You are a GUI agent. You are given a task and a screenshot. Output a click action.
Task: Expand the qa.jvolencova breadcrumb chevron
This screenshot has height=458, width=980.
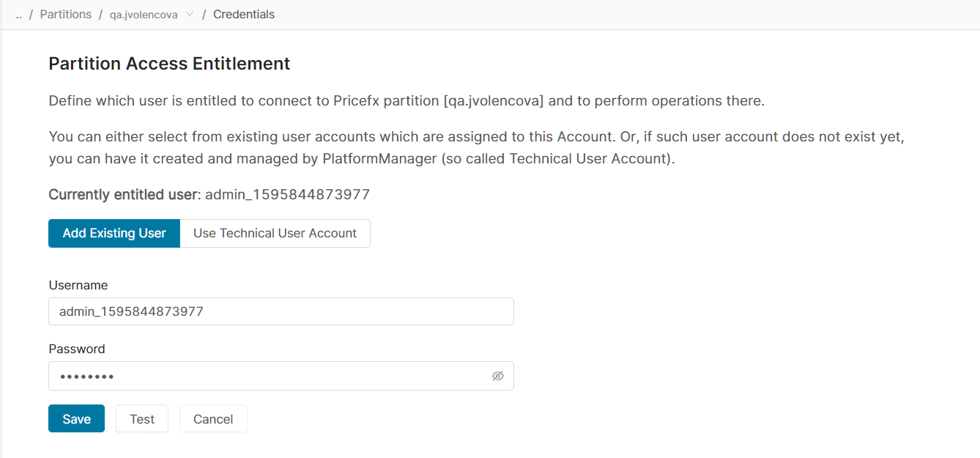click(190, 15)
